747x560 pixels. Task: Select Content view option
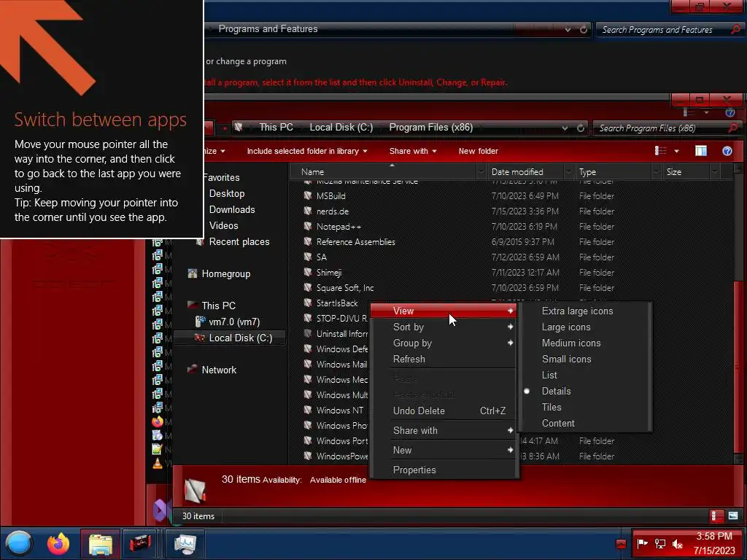[x=586, y=424]
